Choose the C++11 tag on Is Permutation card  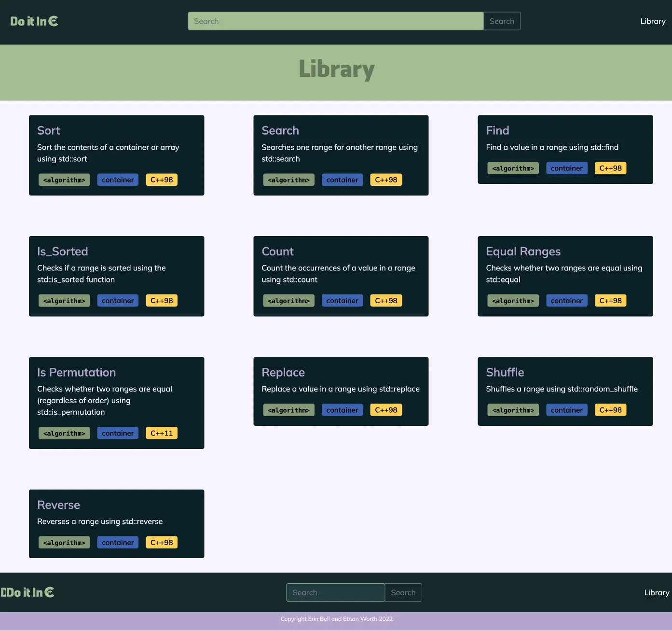162,433
